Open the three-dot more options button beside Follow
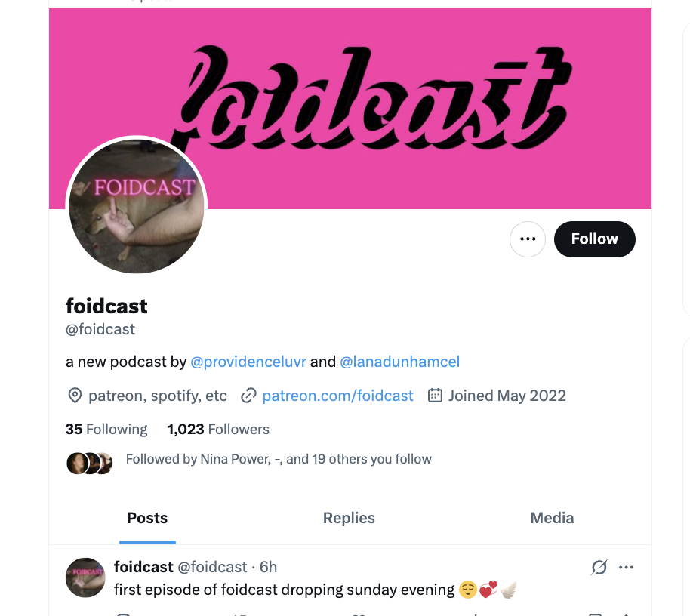Viewport: 690px width, 616px height. [527, 239]
